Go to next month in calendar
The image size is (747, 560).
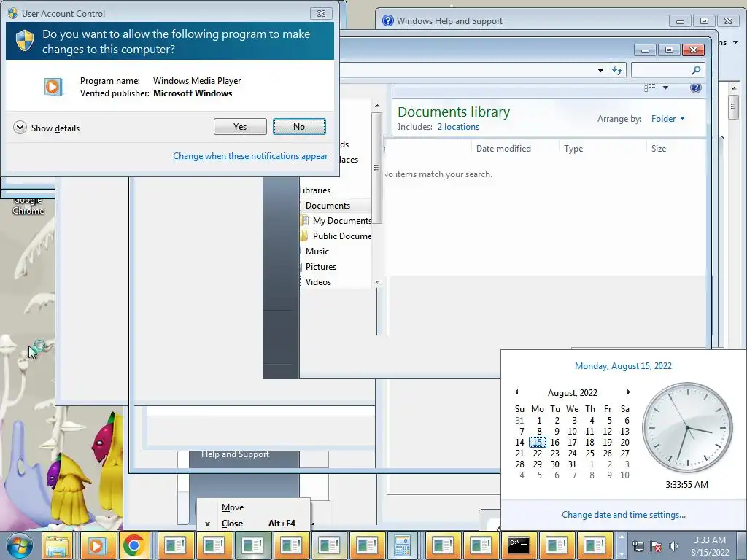[628, 392]
